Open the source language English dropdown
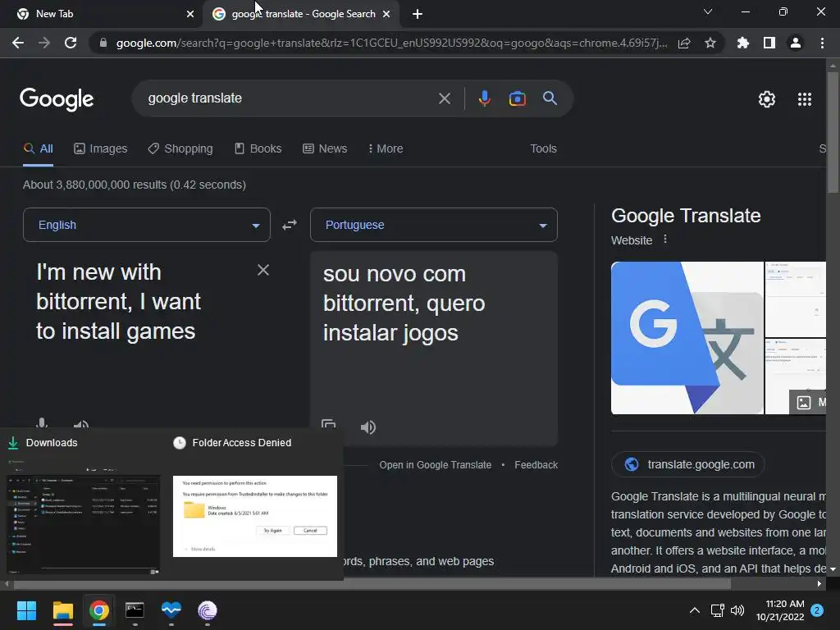The width and height of the screenshot is (840, 630). point(147,225)
